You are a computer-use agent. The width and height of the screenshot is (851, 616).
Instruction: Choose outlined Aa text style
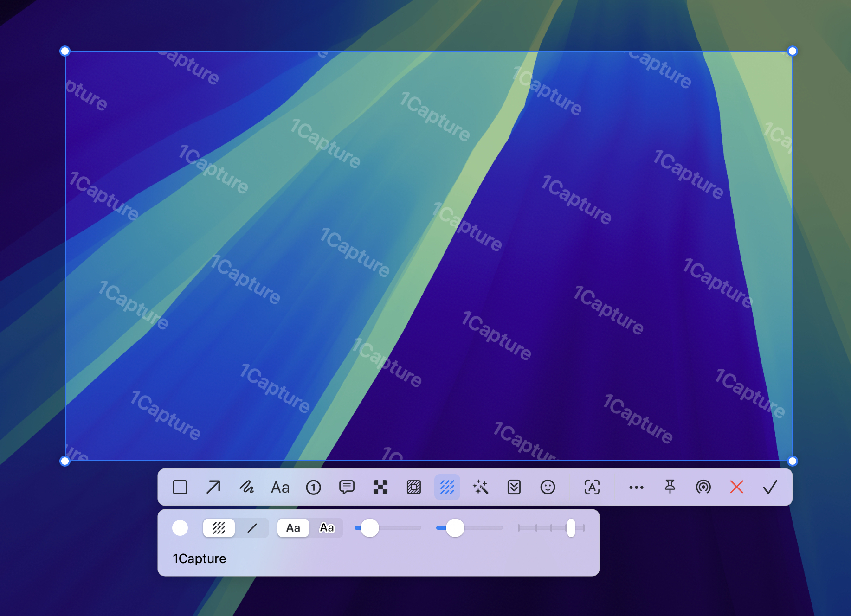coord(327,528)
